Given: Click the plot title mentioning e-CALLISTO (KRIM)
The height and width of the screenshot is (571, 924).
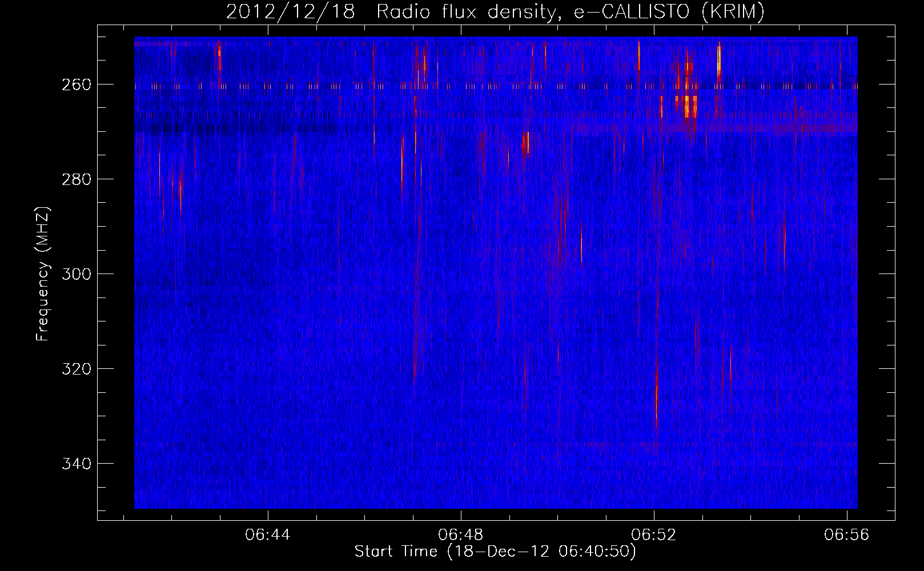Looking at the screenshot, I should [495, 11].
